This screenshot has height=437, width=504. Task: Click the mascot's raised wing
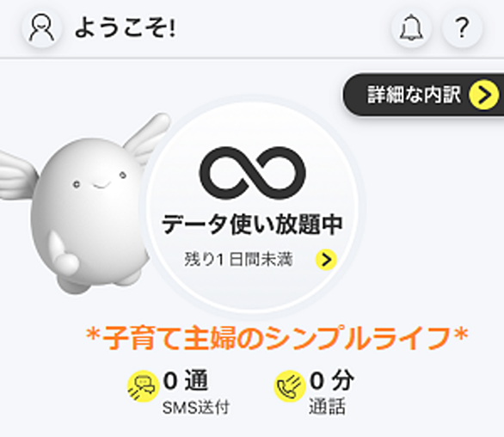(x=148, y=135)
